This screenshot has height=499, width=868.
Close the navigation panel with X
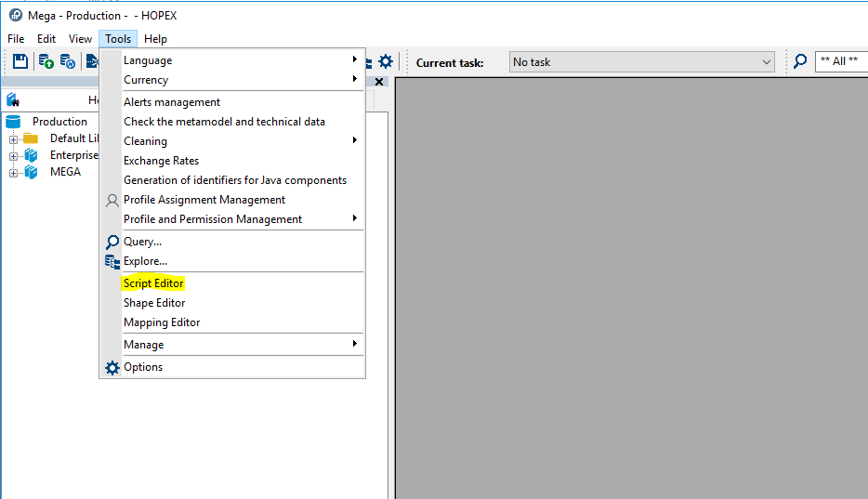[x=379, y=82]
